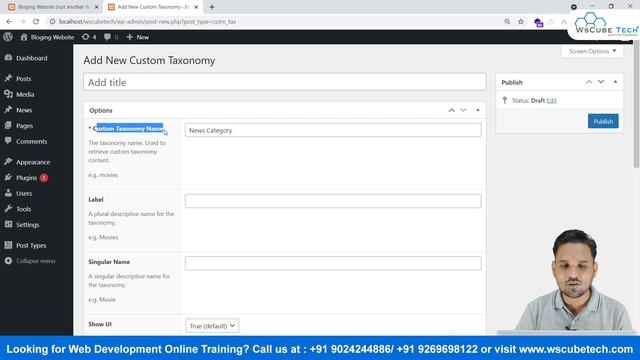Click the Posts pin icon

coord(8,78)
